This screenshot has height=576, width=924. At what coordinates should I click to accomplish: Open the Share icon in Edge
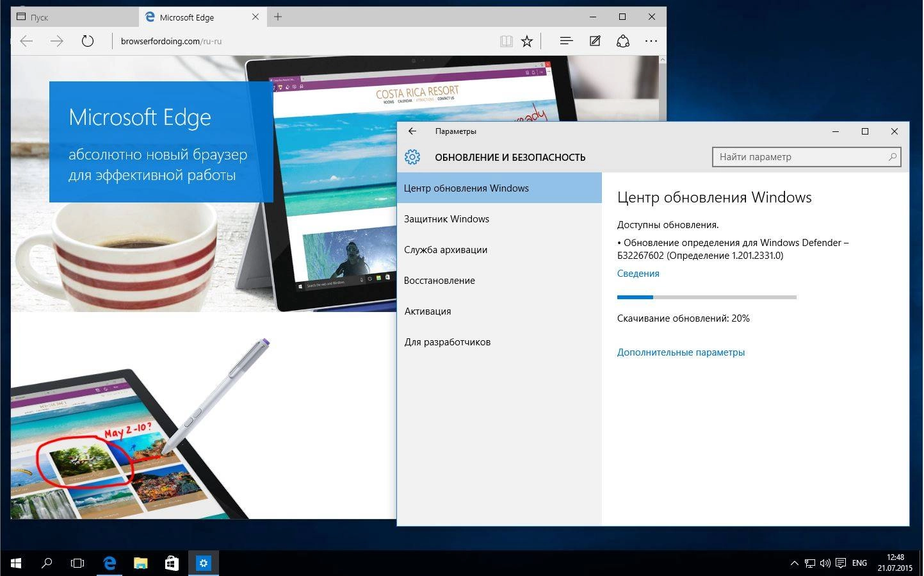(623, 41)
